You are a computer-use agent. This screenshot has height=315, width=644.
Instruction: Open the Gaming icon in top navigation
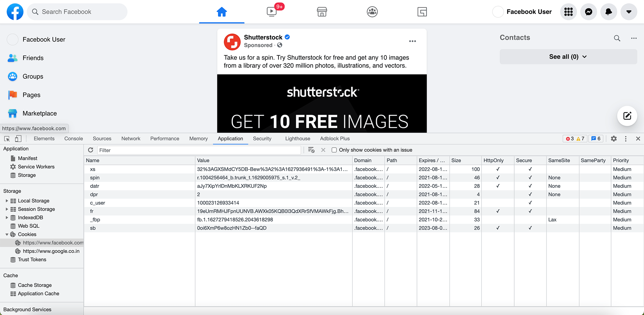tap(422, 12)
